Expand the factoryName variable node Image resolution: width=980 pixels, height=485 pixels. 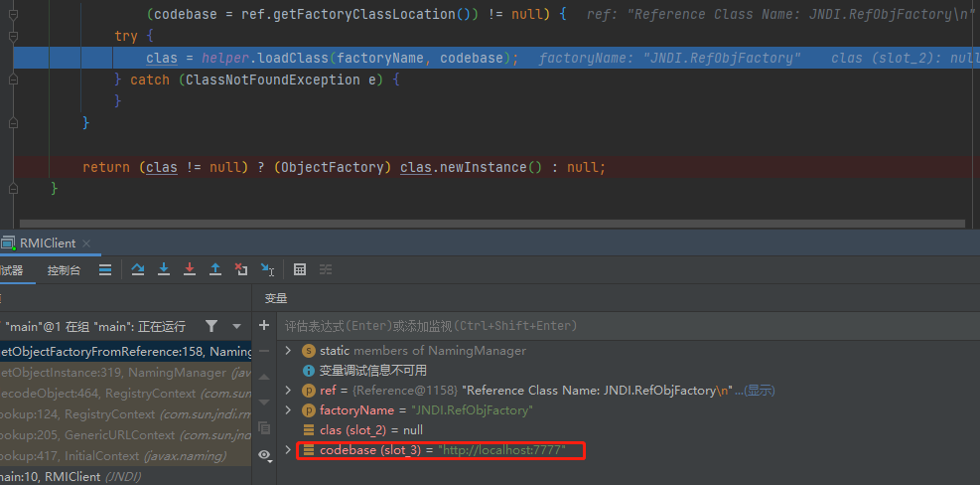(x=288, y=409)
